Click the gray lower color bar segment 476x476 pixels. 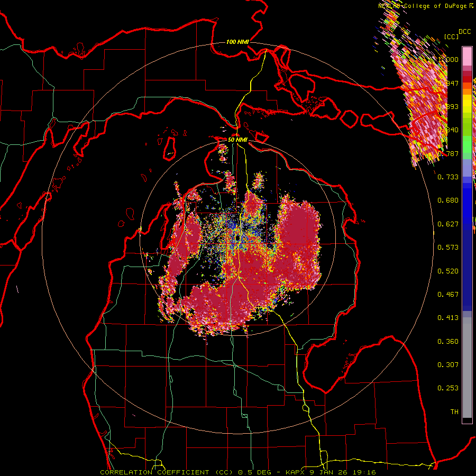pyautogui.click(x=467, y=368)
